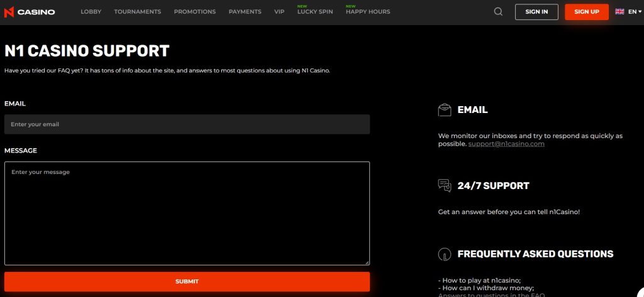
Task: Focus the Enter your message textarea
Action: tap(187, 213)
